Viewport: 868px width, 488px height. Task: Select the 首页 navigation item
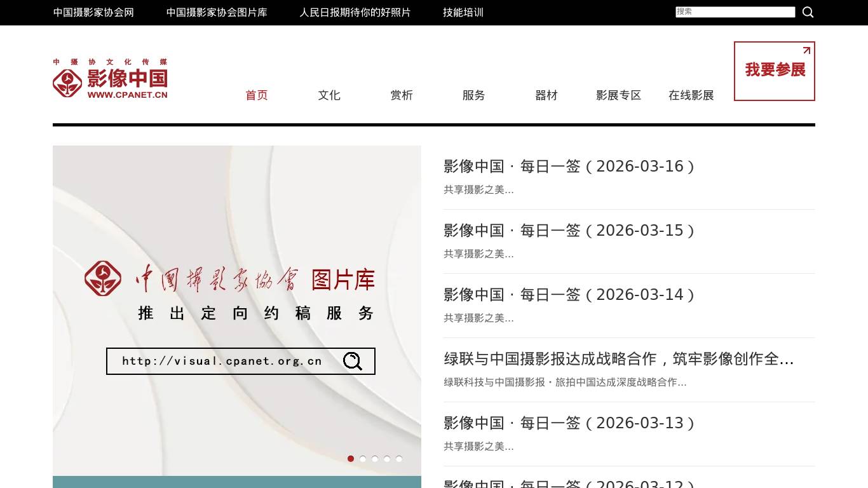coord(256,95)
